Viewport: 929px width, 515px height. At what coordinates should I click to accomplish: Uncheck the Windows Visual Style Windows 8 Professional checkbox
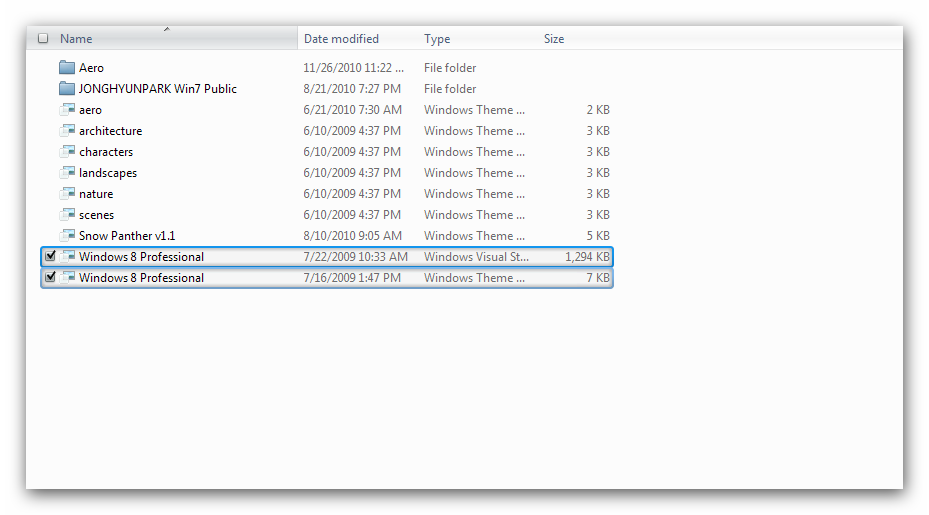point(50,256)
